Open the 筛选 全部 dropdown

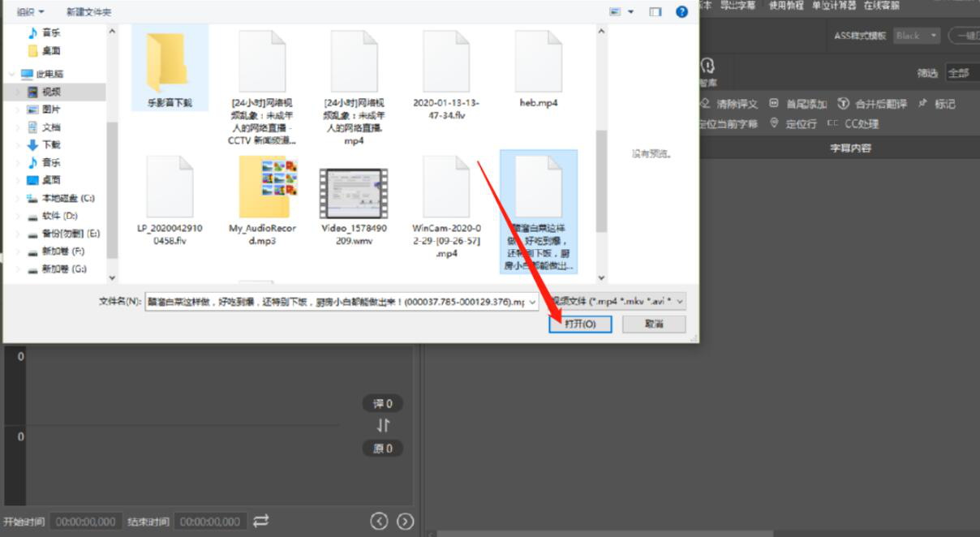(x=961, y=73)
